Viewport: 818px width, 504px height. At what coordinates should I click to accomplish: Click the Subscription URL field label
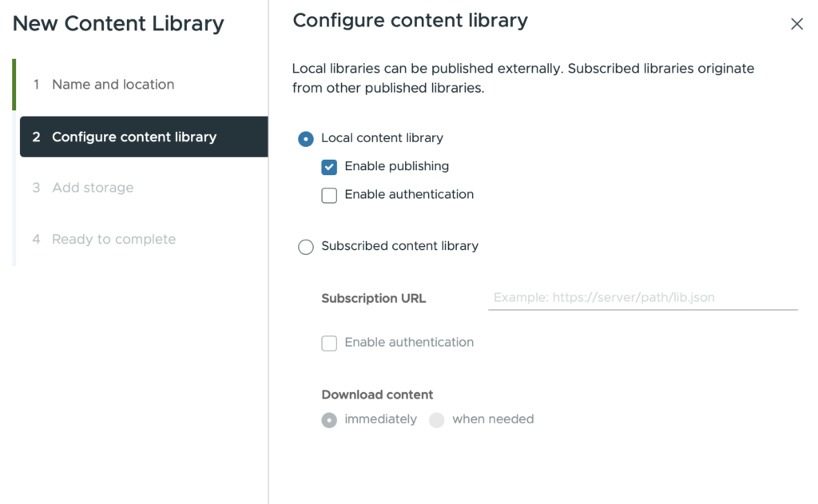click(373, 298)
